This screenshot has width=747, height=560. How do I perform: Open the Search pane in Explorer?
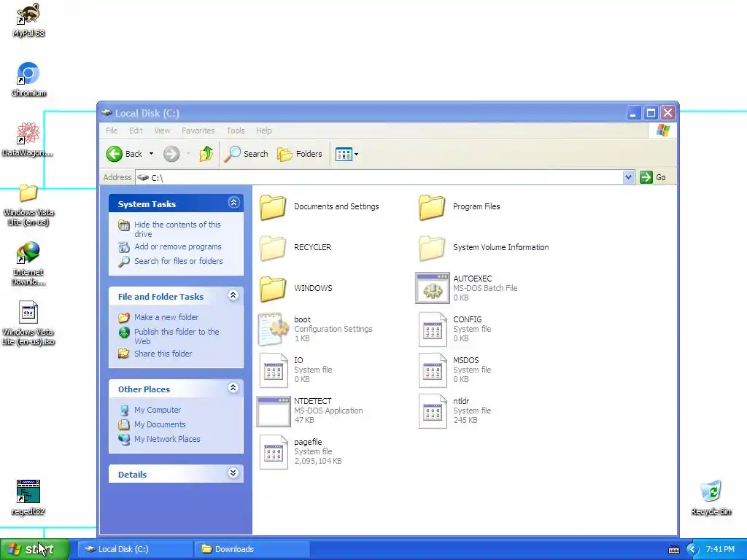click(246, 154)
